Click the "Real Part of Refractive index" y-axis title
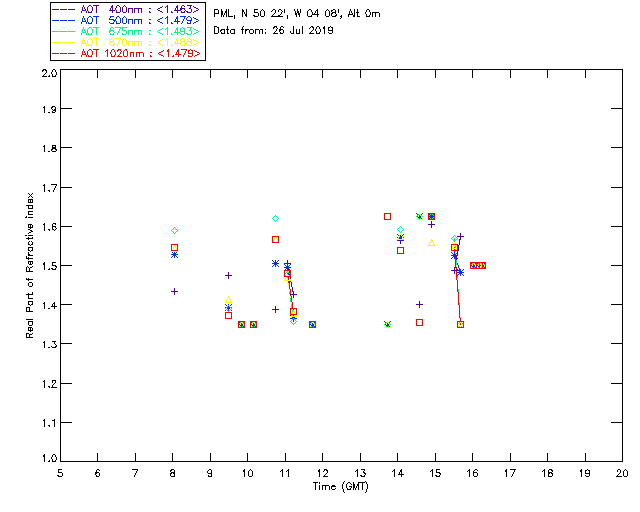The width and height of the screenshot is (640, 512). point(29,266)
